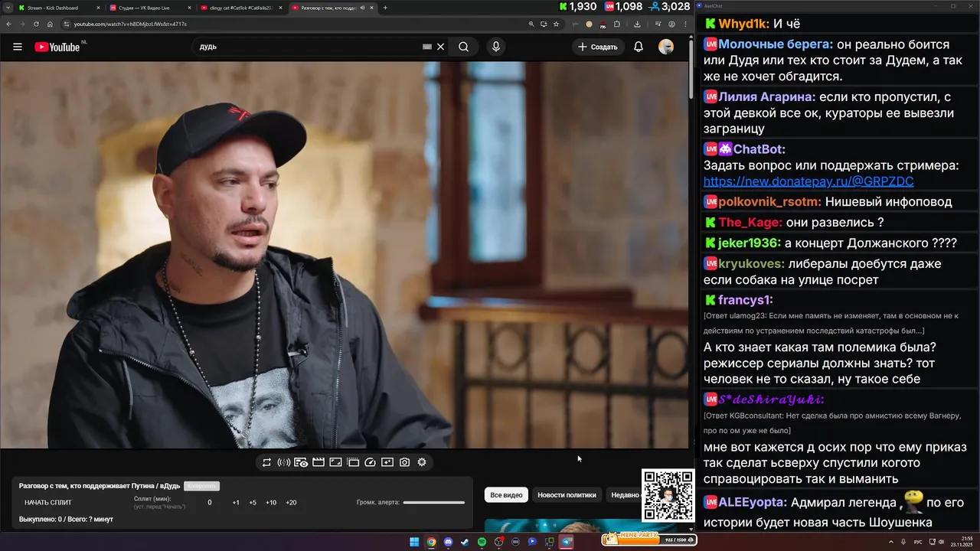This screenshot has height=551, width=980.
Task: Open Telegram from the taskbar
Action: tap(567, 542)
